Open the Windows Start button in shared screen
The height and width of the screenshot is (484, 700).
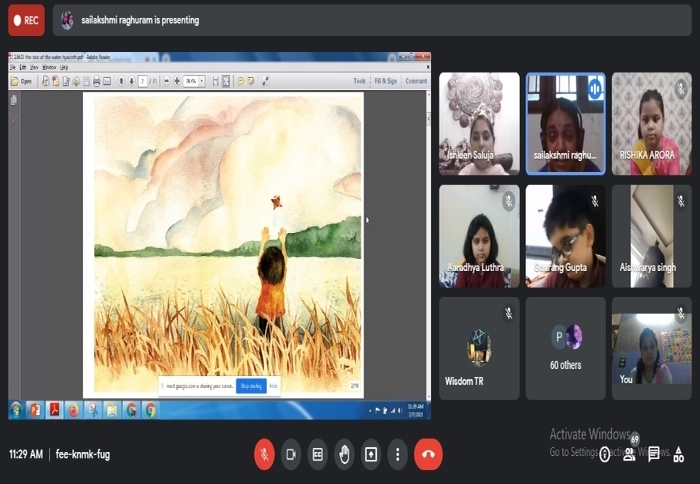(16, 410)
